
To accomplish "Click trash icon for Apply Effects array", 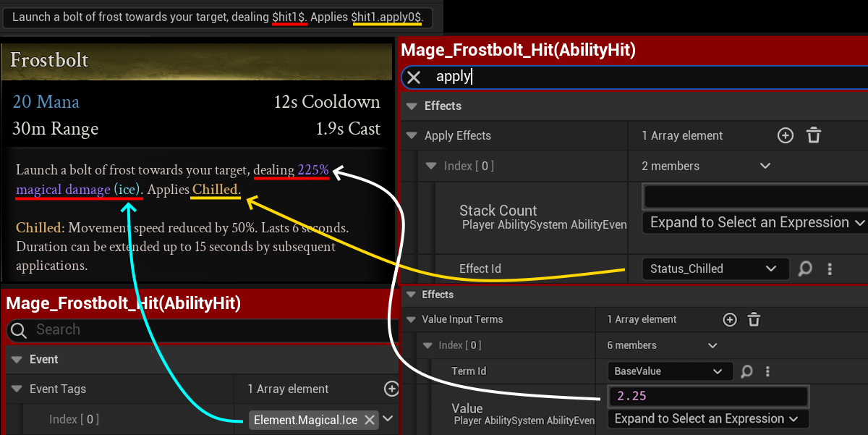I will click(x=814, y=135).
